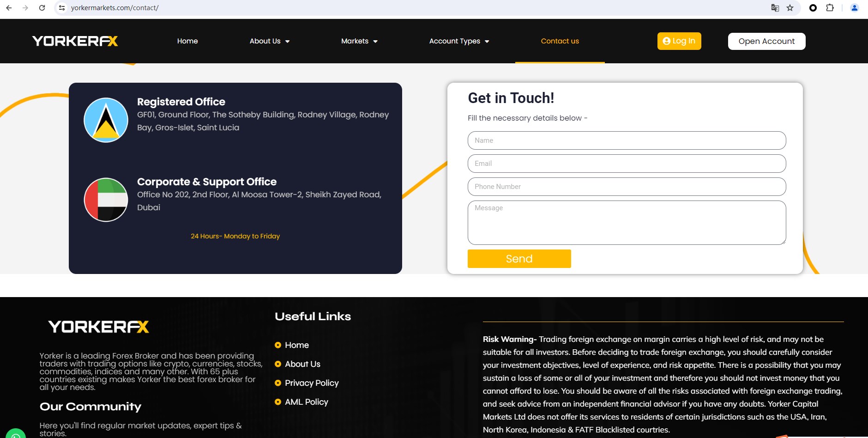
Task: Click the '24 Hours- Monday to Friday' text
Action: 235,236
